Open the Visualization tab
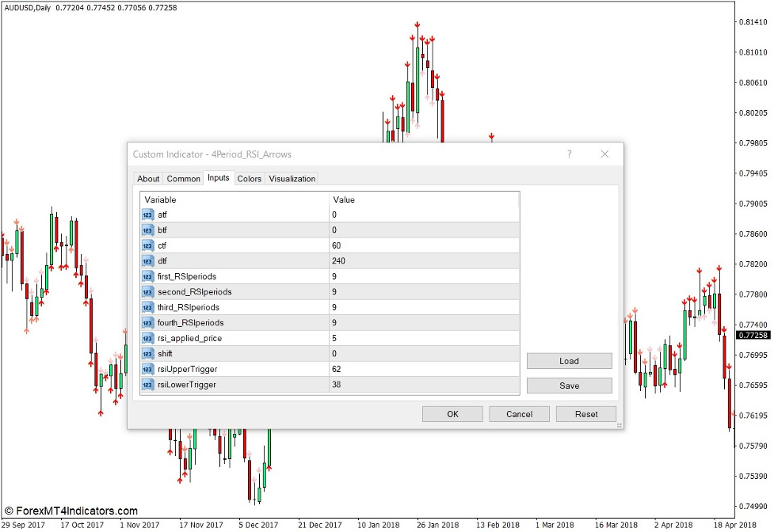The height and width of the screenshot is (532, 774). click(x=292, y=178)
